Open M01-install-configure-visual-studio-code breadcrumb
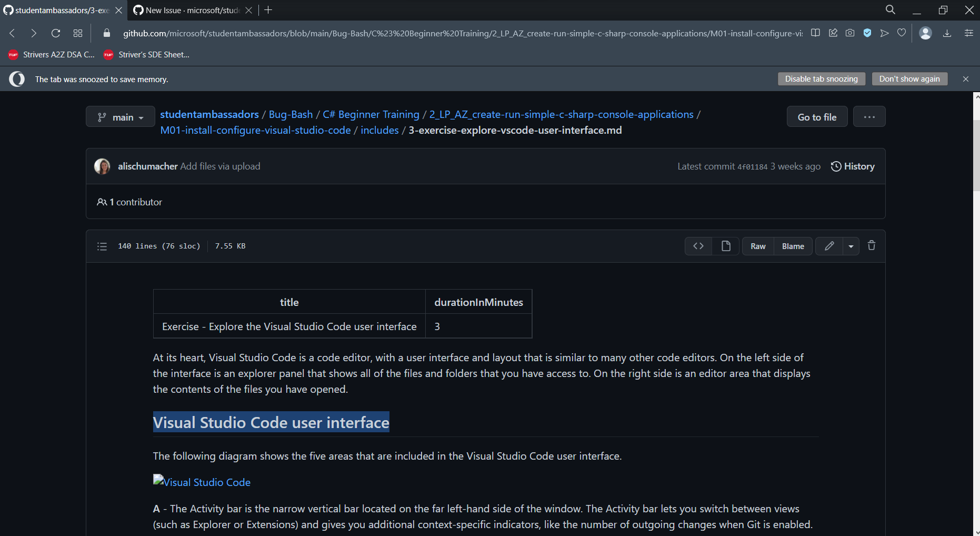980x536 pixels. [x=256, y=130]
